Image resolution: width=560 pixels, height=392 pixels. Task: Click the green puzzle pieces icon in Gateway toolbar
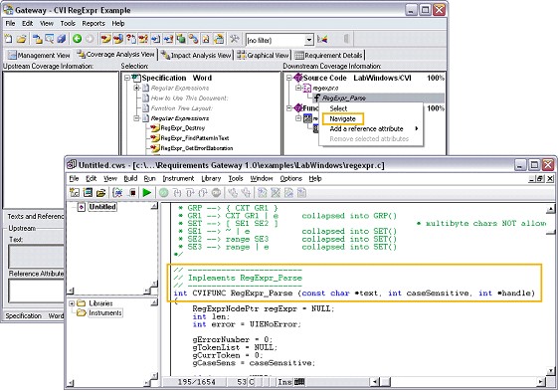pos(181,39)
